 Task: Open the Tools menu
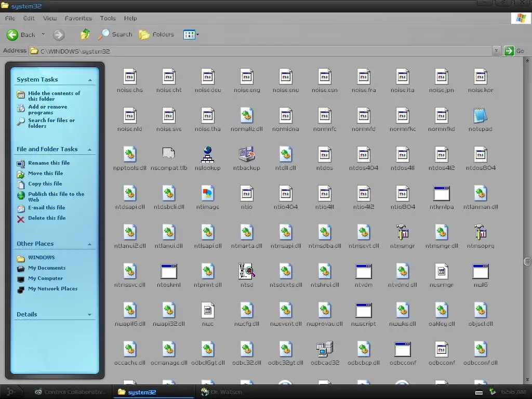coord(108,18)
